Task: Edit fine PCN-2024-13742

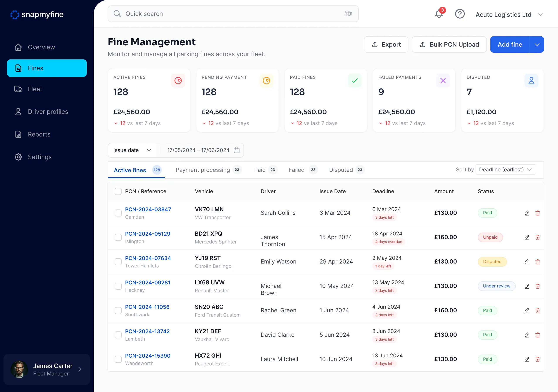Action: pos(527,335)
